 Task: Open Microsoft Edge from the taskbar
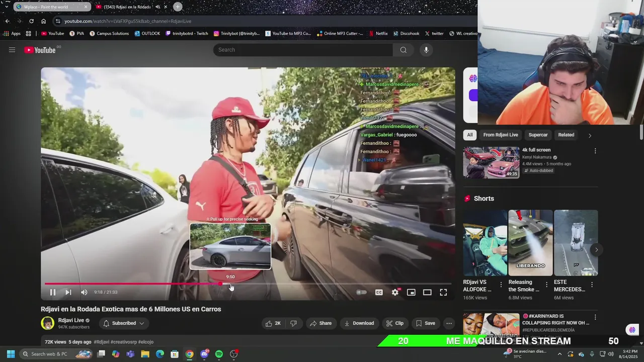click(x=159, y=354)
